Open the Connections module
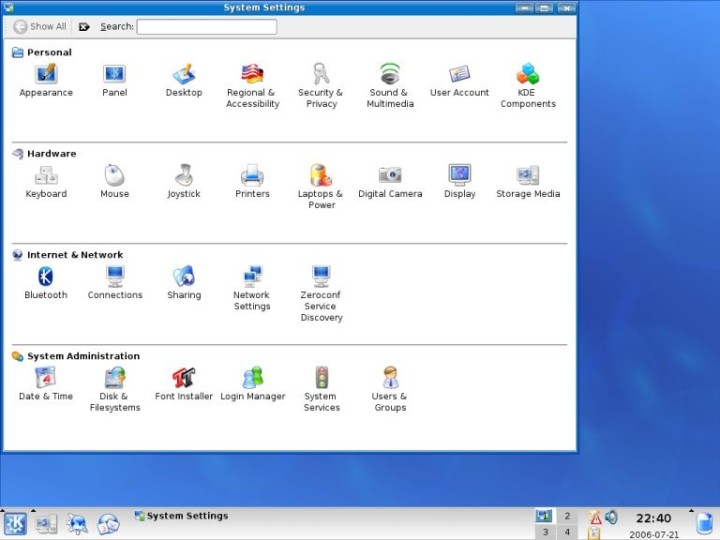 coord(115,282)
